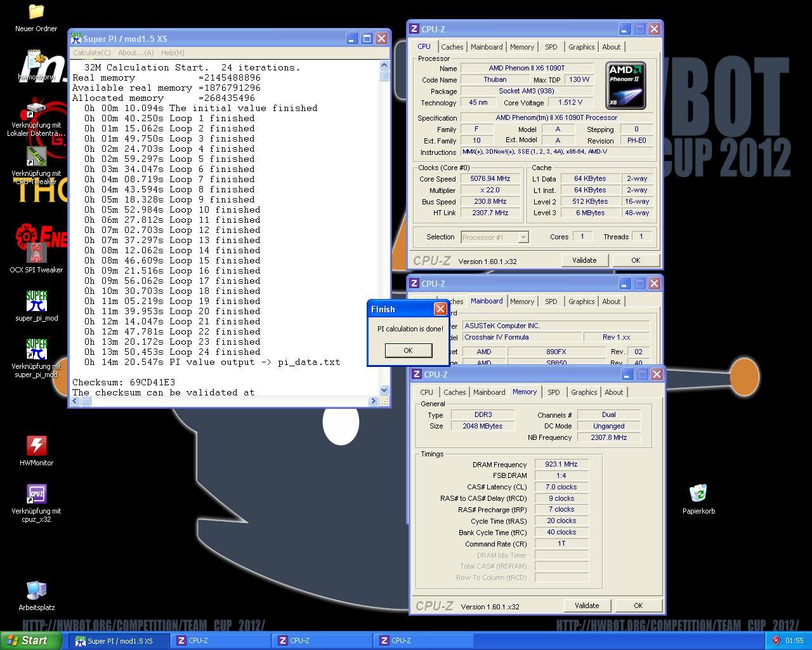Open the Arbeitsplatz desktop icon

click(36, 590)
